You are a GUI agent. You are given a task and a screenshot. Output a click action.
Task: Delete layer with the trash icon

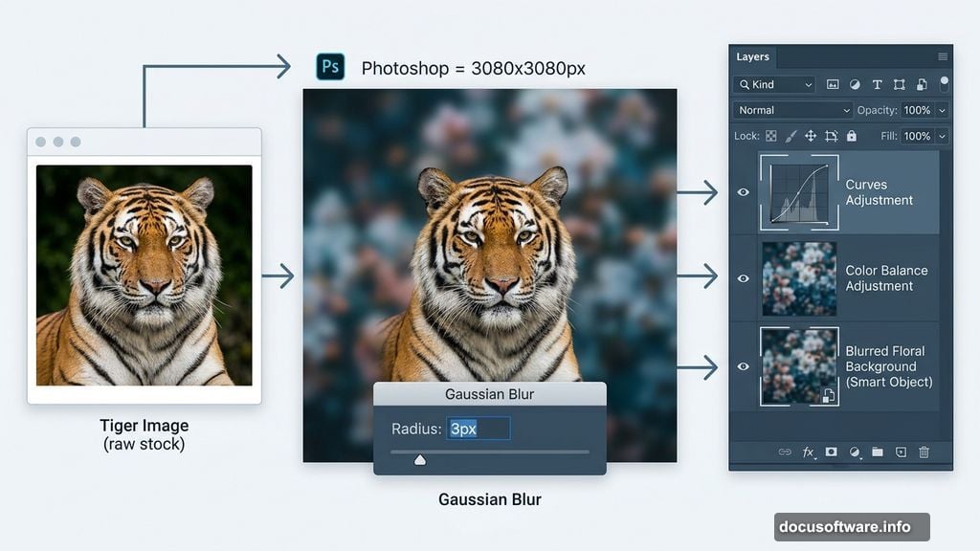tap(924, 452)
